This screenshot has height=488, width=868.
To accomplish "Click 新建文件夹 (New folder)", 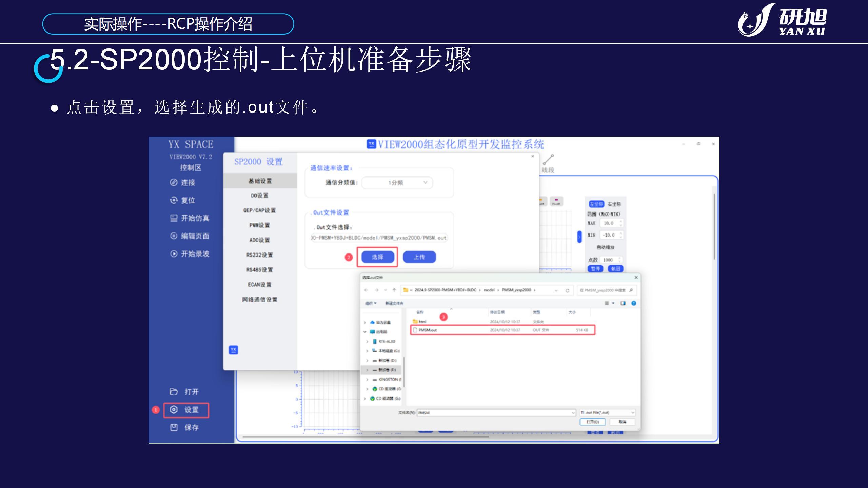I will [x=394, y=303].
